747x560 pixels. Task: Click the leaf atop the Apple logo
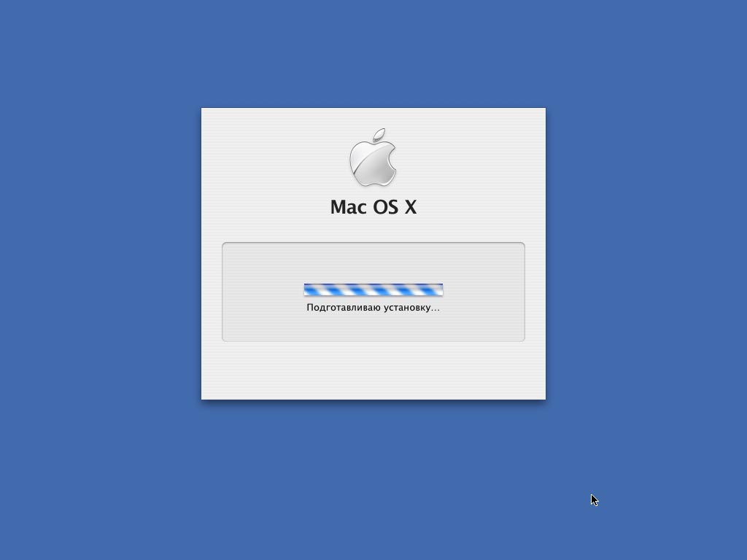pos(379,135)
